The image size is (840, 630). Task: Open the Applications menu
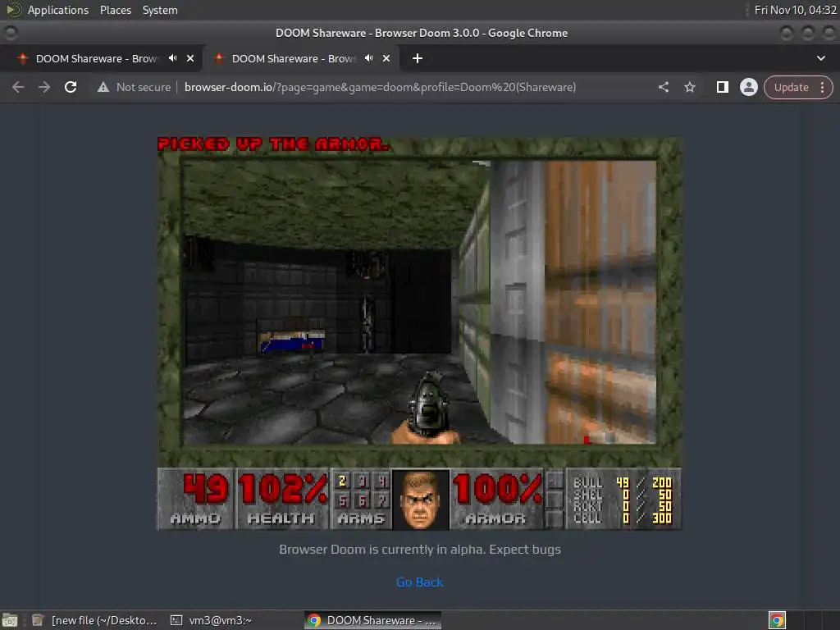pos(58,10)
